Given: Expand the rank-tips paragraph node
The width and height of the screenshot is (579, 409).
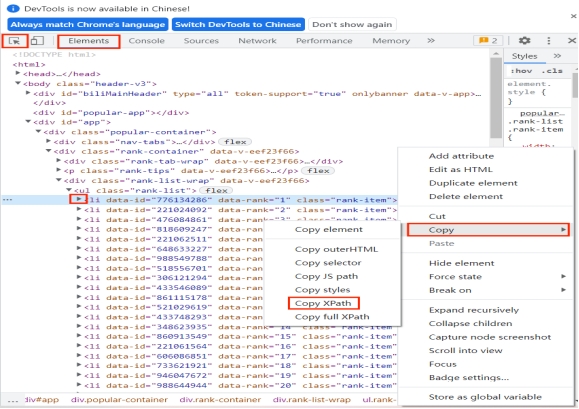Looking at the screenshot, I should pos(59,170).
